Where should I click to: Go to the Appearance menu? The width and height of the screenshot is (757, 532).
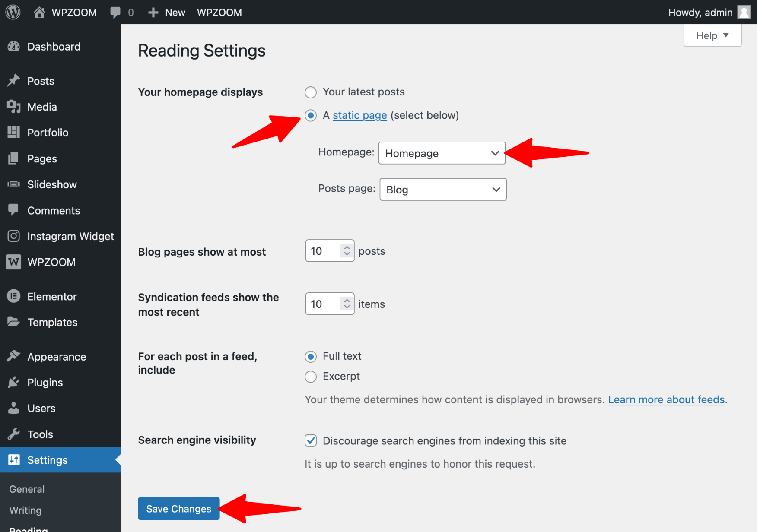pos(57,357)
